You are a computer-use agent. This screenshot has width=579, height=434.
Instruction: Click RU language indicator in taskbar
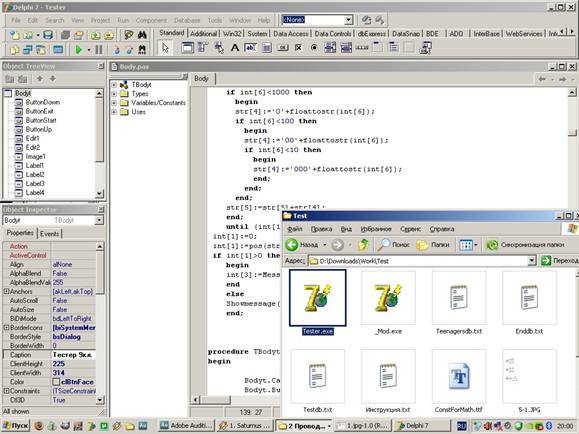(x=462, y=426)
